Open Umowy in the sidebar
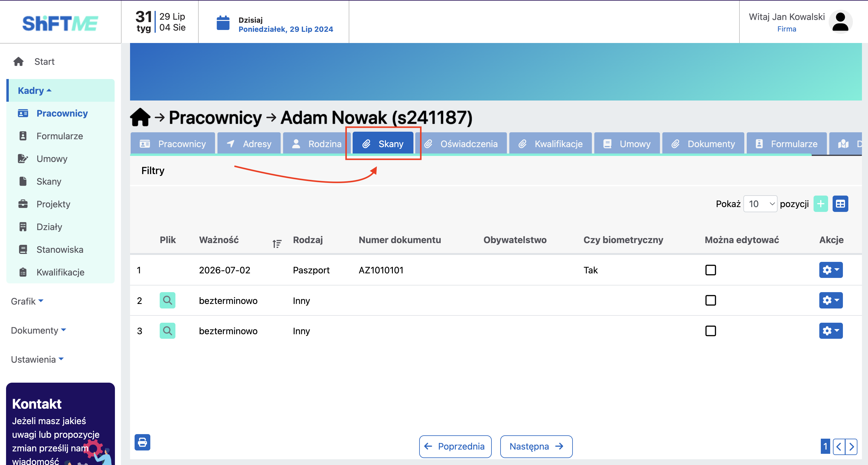Viewport: 868px width, 465px height. pos(52,159)
